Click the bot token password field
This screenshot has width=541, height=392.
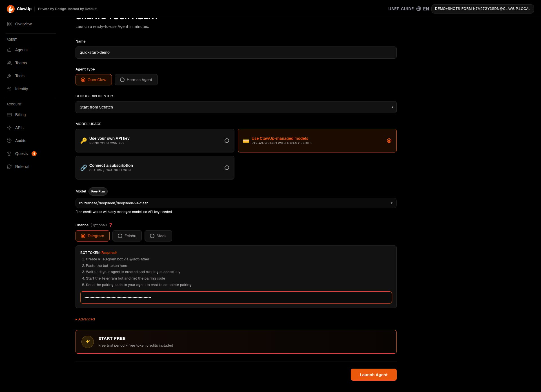coord(236,297)
